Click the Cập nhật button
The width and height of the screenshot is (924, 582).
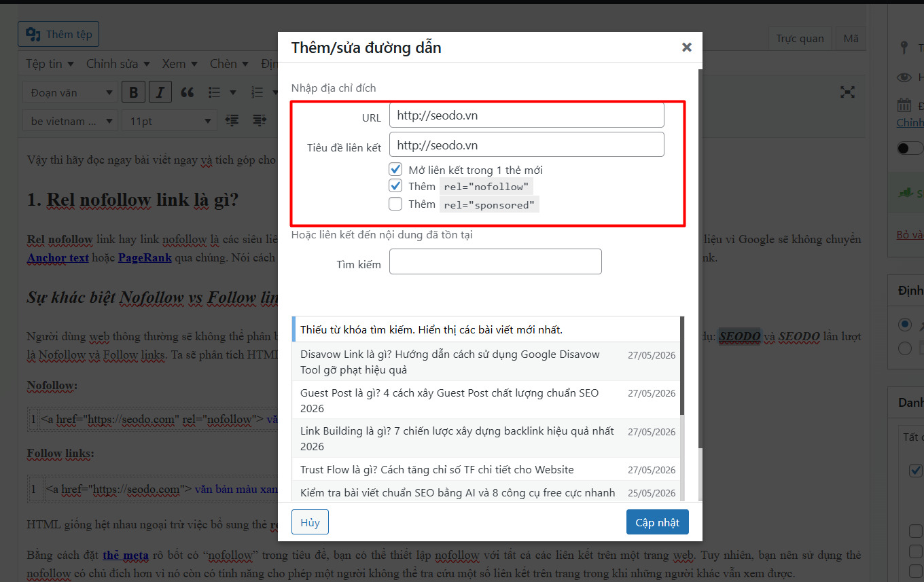pyautogui.click(x=657, y=522)
